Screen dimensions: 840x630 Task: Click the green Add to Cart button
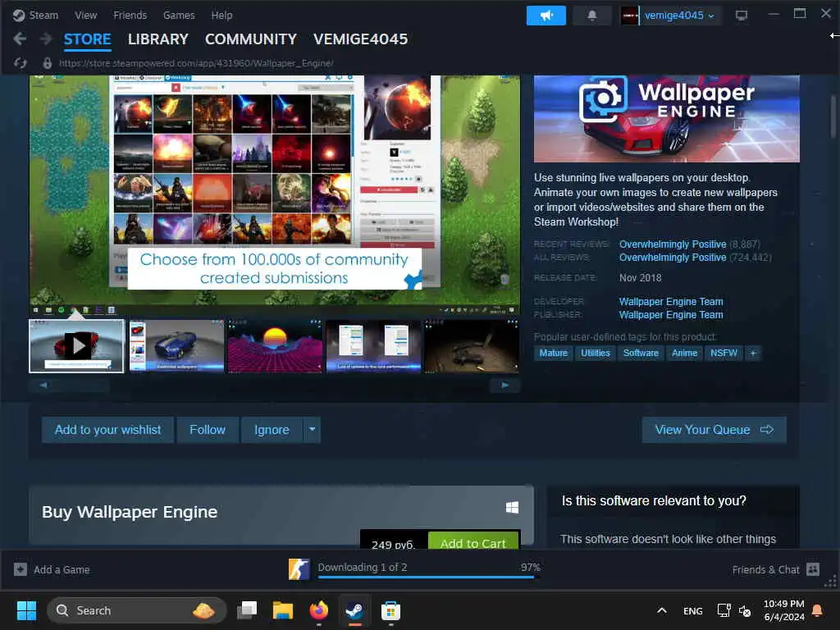(x=473, y=540)
